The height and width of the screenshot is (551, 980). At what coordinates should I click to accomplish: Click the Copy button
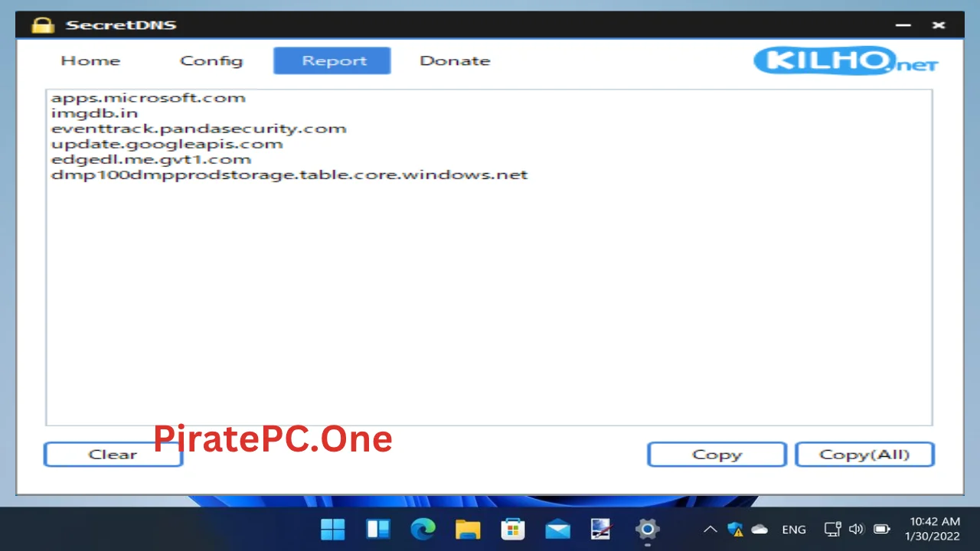coord(717,455)
